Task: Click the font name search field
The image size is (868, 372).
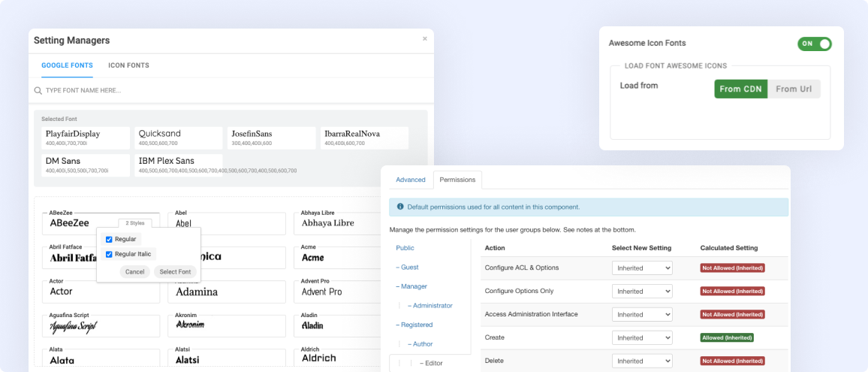Action: coord(233,90)
